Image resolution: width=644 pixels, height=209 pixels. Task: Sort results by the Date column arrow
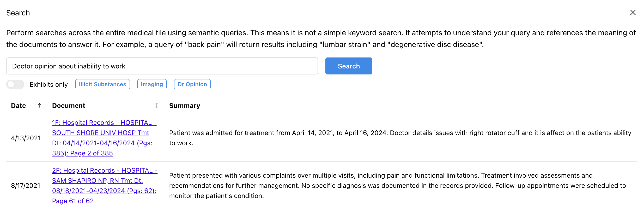point(39,106)
